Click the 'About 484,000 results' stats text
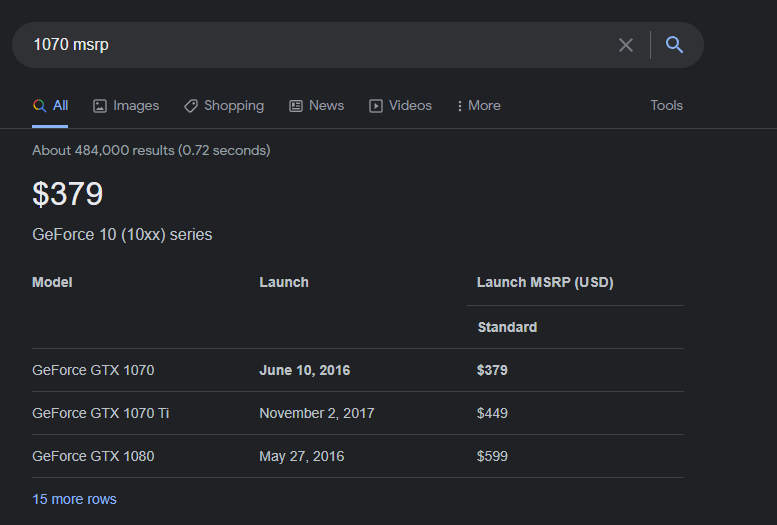This screenshot has width=777, height=525. click(x=151, y=150)
